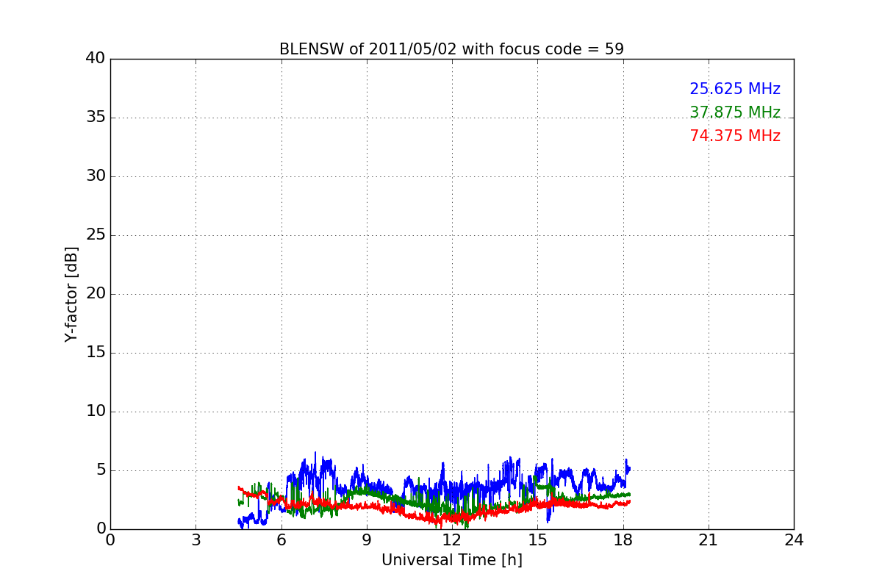The height and width of the screenshot is (588, 882).
Task: Click the x-axis tick label 15
Action: (x=537, y=539)
